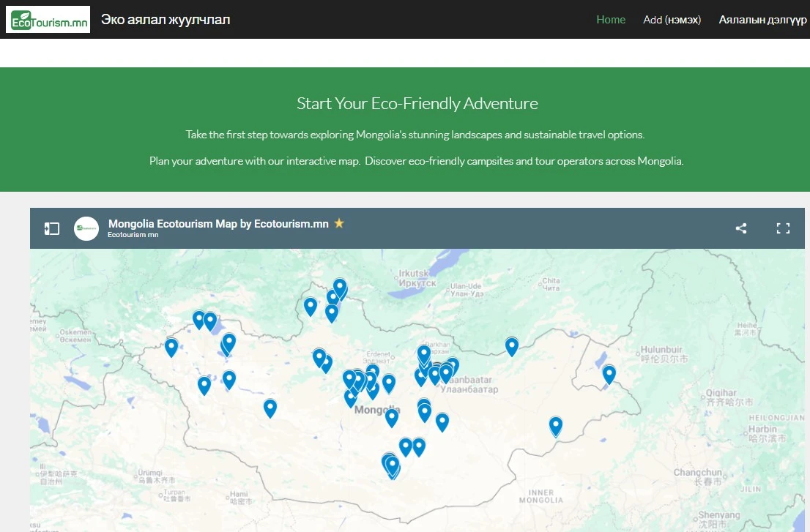Click the Start Your Eco-Friendly Adventure heading

(x=417, y=103)
